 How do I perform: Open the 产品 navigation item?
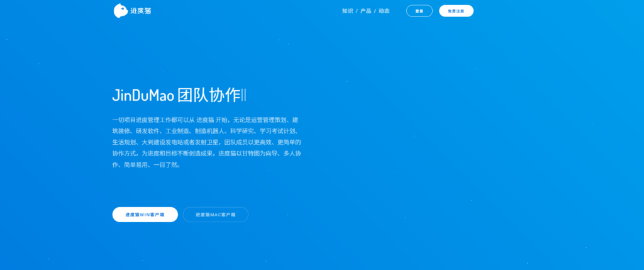365,11
